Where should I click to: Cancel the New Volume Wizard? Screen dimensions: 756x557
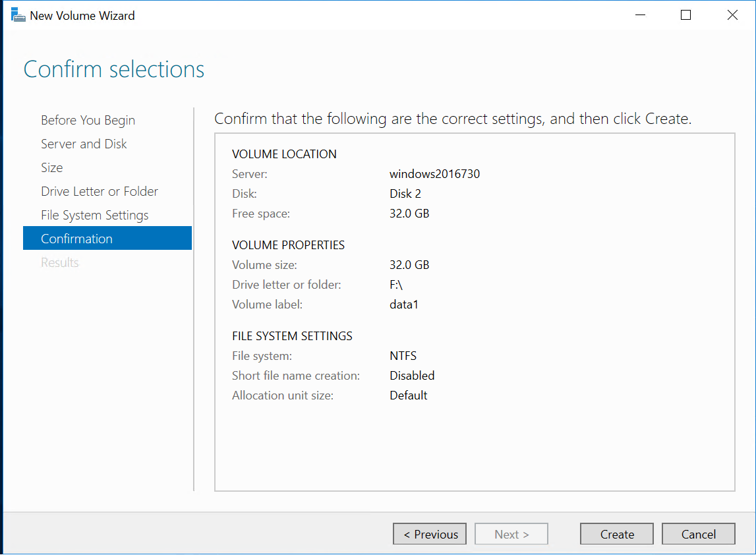click(698, 534)
